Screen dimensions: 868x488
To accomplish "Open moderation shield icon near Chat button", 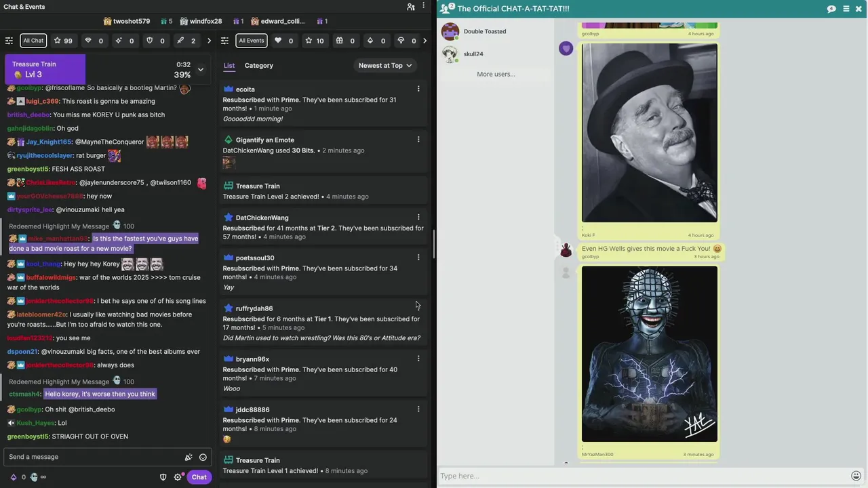I will [x=163, y=477].
